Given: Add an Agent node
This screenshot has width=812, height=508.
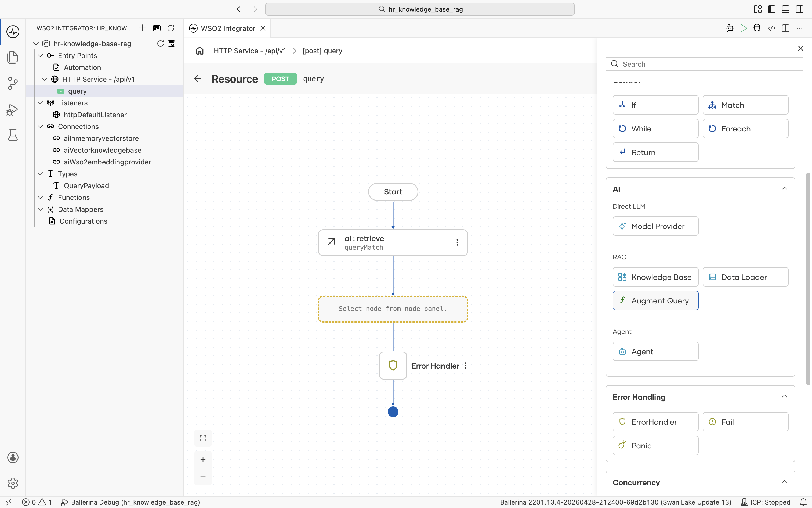Looking at the screenshot, I should point(655,352).
